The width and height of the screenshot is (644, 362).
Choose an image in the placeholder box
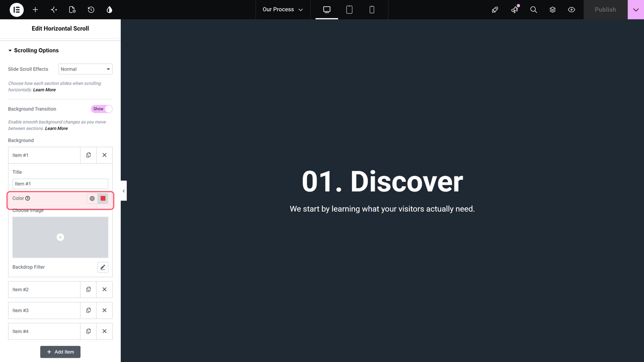coord(60,237)
